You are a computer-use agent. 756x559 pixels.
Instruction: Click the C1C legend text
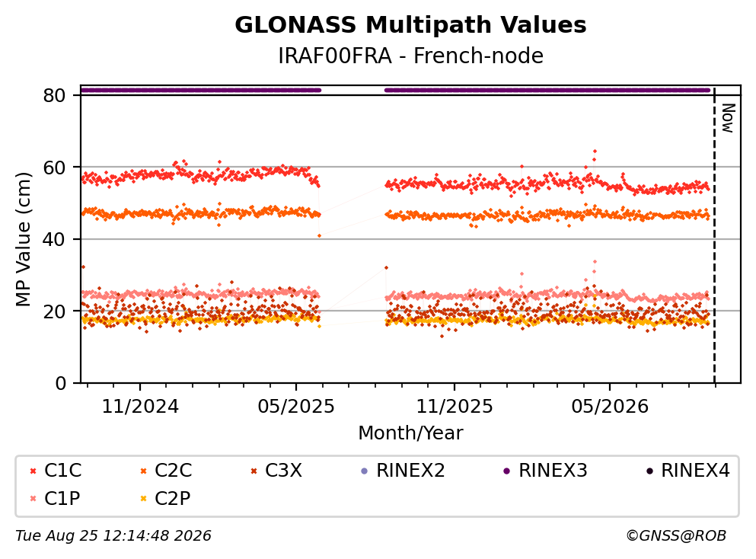coord(62,471)
